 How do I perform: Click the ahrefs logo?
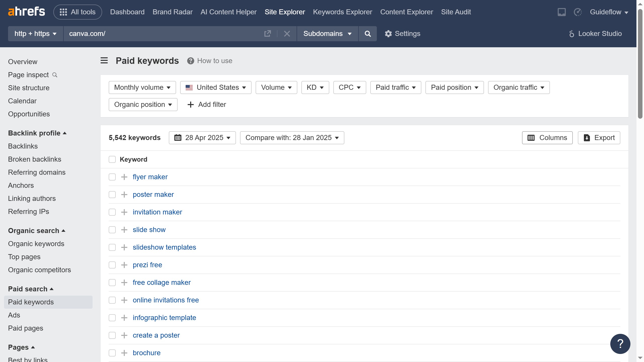coord(26,12)
